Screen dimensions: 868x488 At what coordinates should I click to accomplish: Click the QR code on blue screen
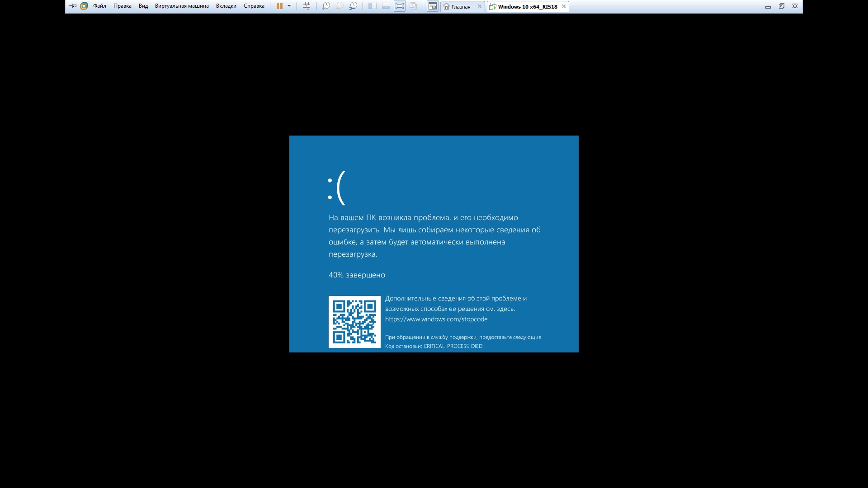[354, 322]
